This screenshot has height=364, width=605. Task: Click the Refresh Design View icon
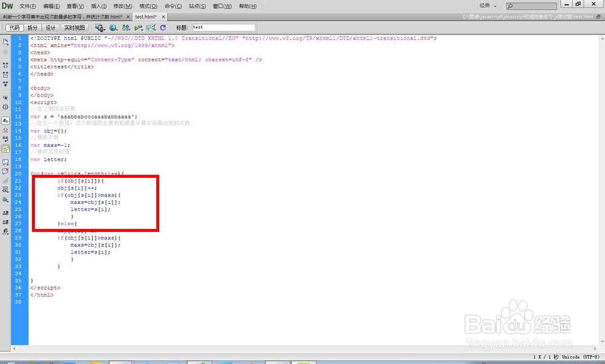163,28
